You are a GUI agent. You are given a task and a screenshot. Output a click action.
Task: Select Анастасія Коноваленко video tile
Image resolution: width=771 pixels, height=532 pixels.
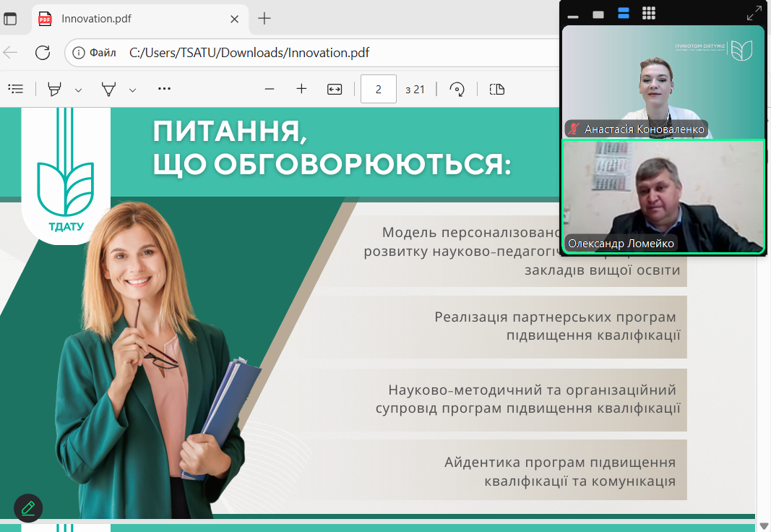coord(663,82)
